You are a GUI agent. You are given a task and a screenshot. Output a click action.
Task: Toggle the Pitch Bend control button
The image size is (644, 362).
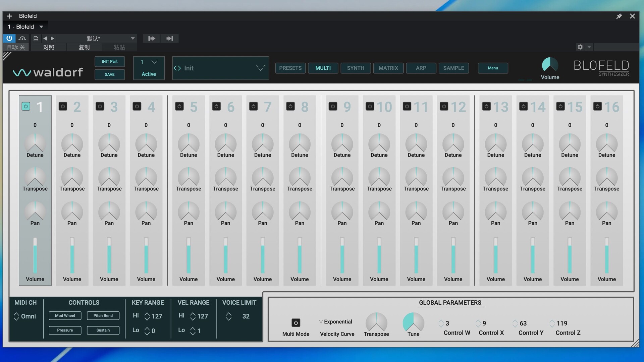(x=103, y=316)
